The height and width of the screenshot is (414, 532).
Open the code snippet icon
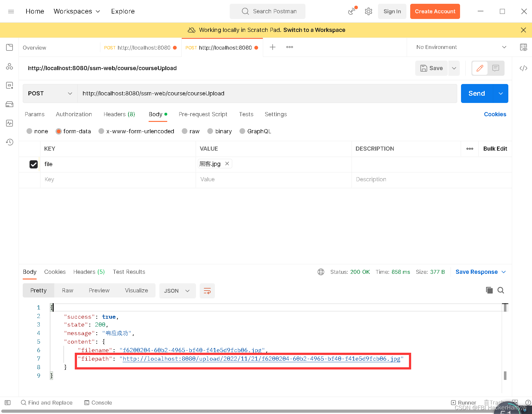[523, 68]
